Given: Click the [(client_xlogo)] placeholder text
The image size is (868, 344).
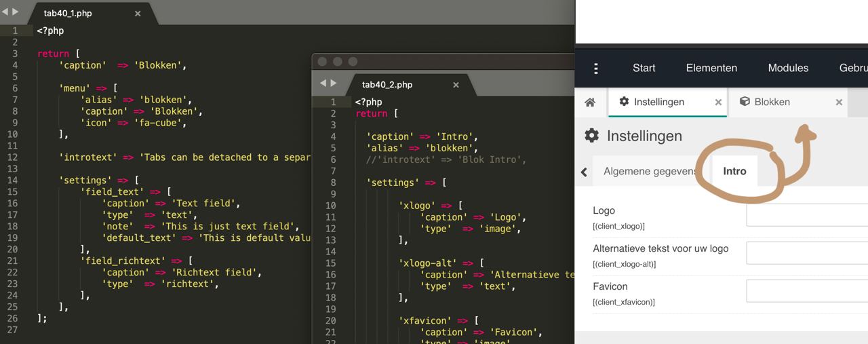Looking at the screenshot, I should coord(618,226).
